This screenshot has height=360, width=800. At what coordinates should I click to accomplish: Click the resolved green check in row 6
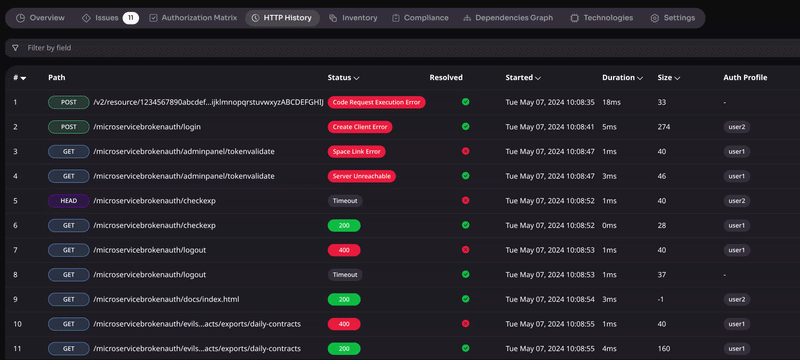coord(465,225)
